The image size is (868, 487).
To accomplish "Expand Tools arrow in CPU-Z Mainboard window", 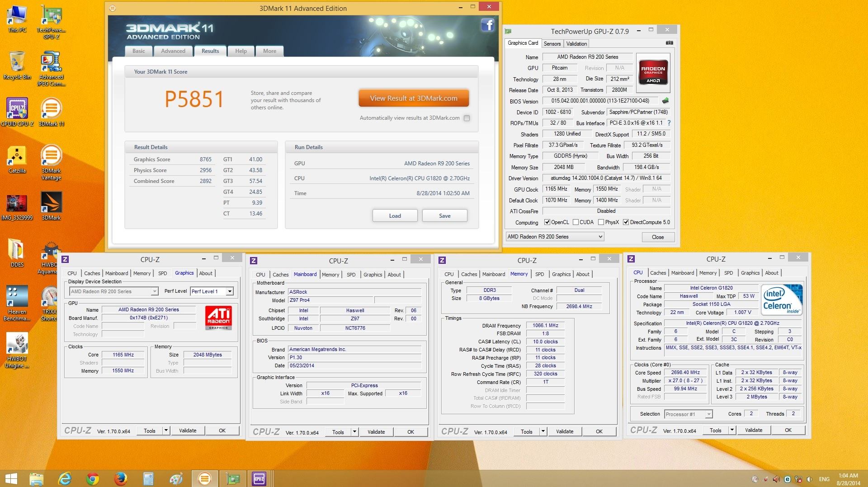I will pos(354,432).
